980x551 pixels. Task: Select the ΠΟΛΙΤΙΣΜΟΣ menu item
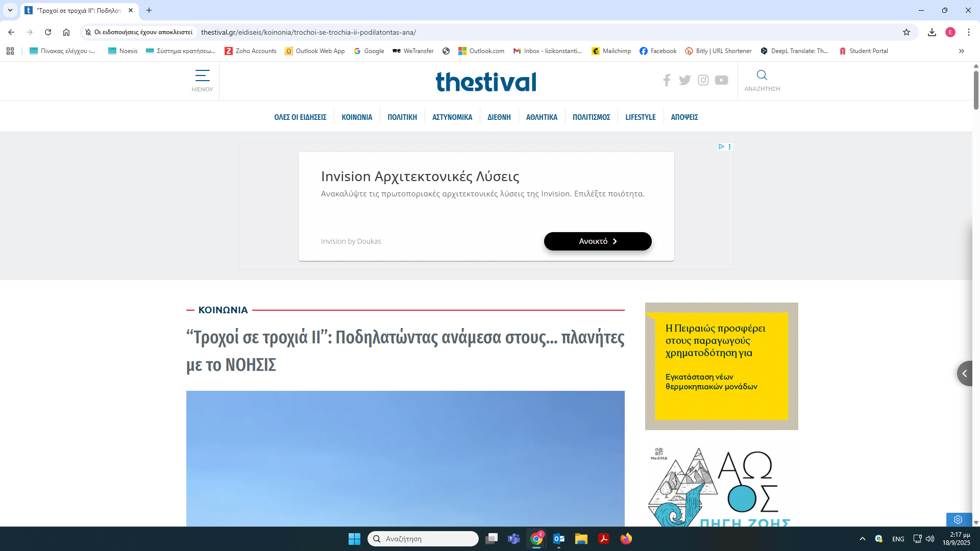[x=591, y=117]
